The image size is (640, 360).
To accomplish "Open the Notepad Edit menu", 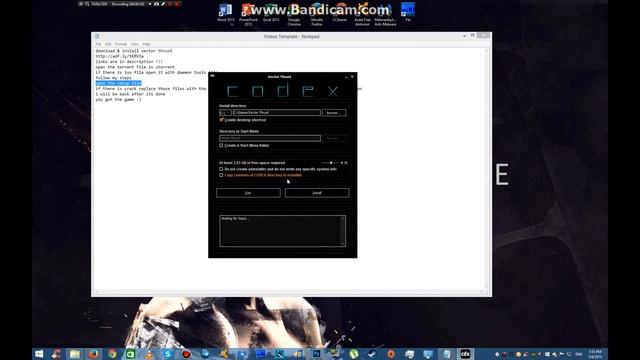I will tap(108, 44).
